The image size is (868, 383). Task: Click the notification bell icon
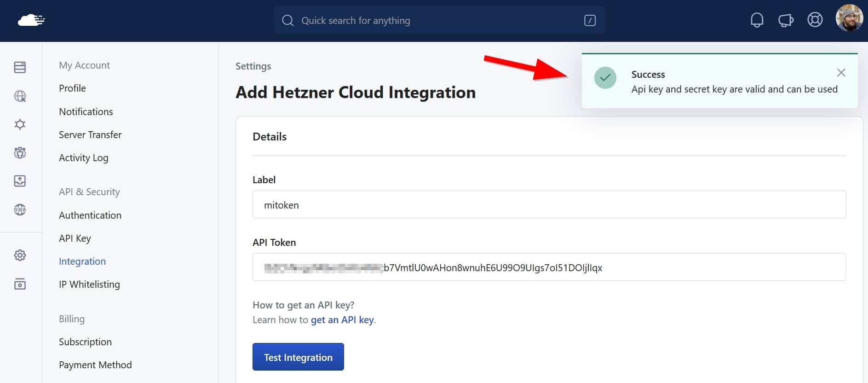[x=757, y=20]
